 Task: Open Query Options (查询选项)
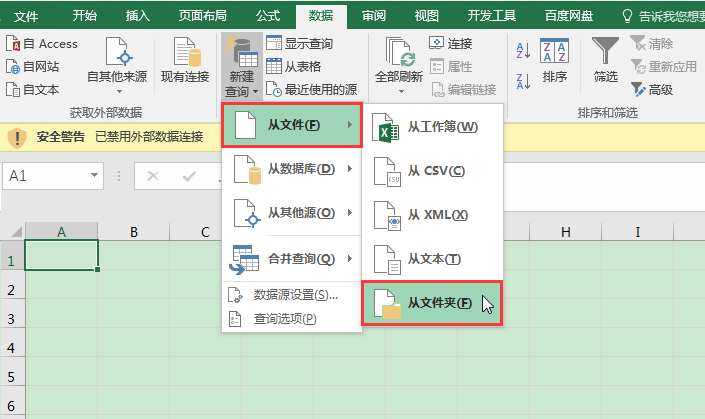tap(292, 319)
